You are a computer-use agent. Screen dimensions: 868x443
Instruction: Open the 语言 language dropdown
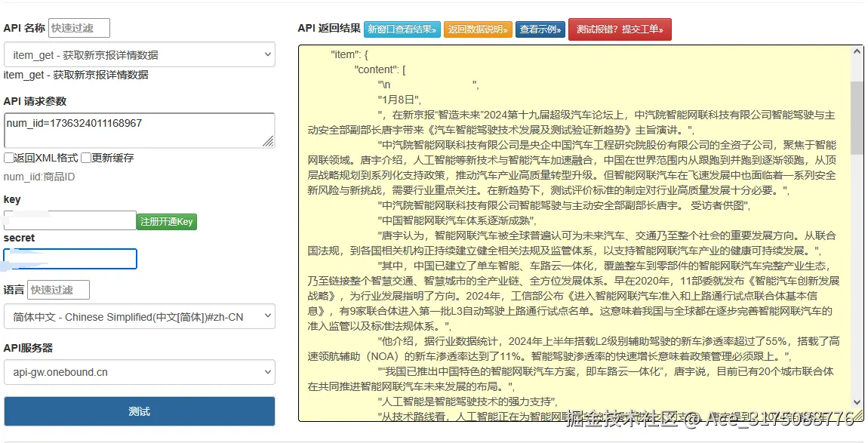coord(139,317)
